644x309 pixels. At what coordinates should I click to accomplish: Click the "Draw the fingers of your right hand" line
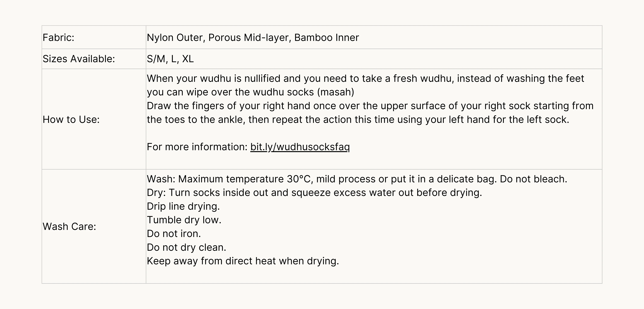pyautogui.click(x=370, y=106)
